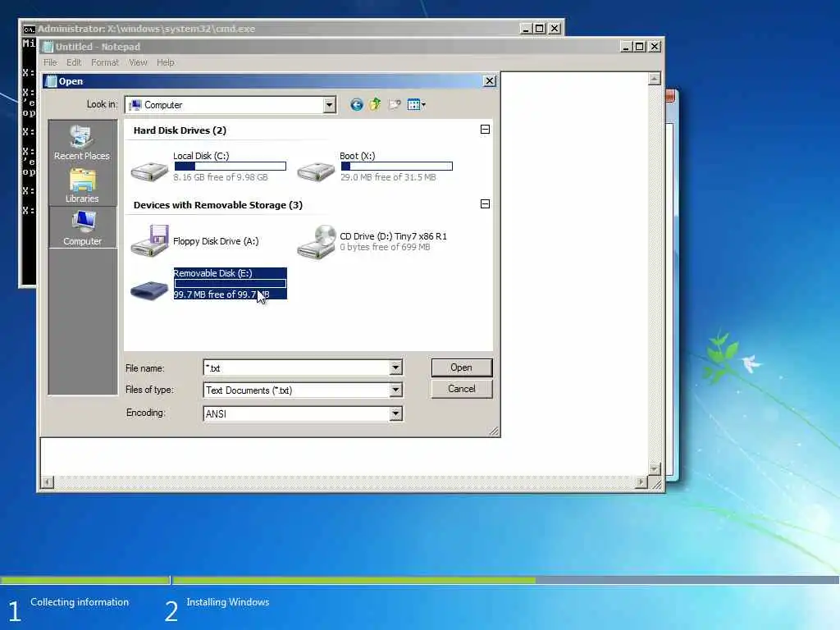Open Notepad's File menu
Image resolution: width=840 pixels, height=630 pixels.
(x=50, y=62)
